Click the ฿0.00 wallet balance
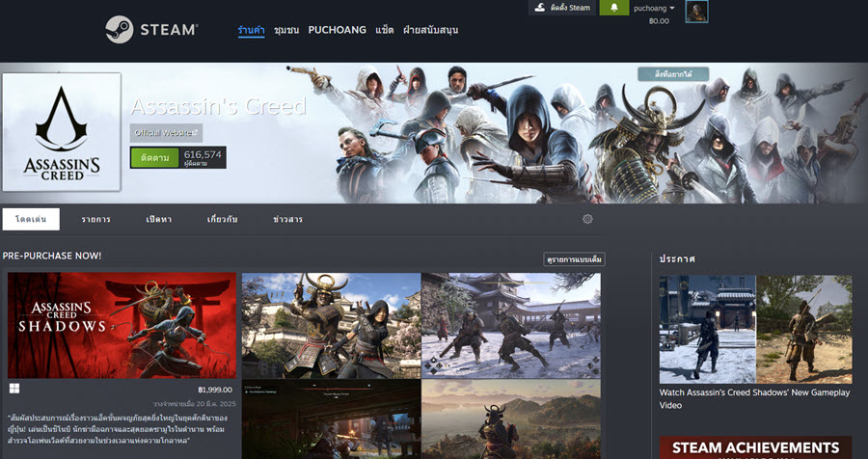Viewport: 868px width, 459px height. coord(659,21)
